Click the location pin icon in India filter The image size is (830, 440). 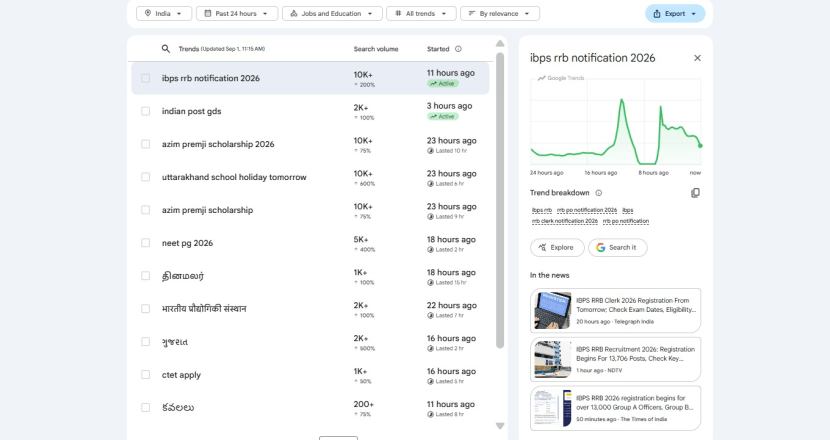148,13
